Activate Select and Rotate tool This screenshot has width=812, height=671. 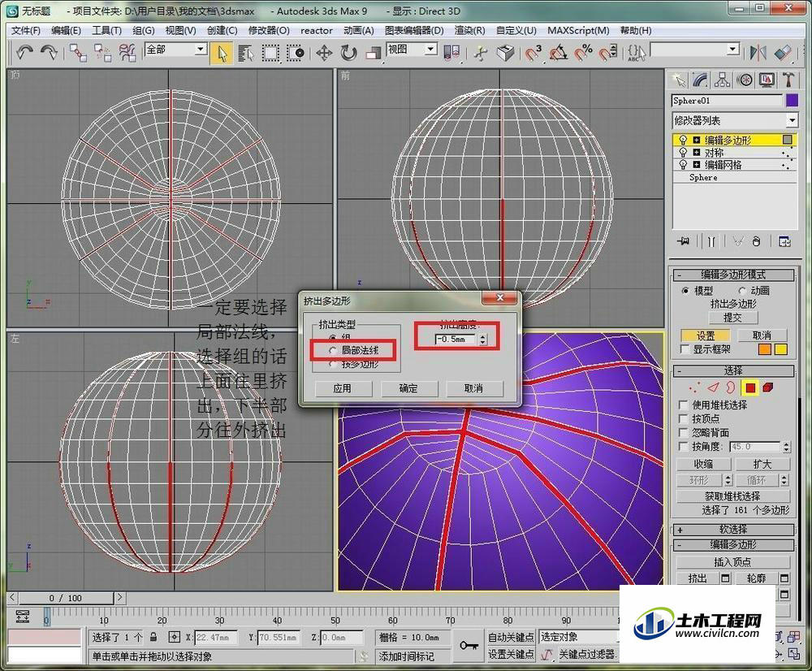(348, 53)
